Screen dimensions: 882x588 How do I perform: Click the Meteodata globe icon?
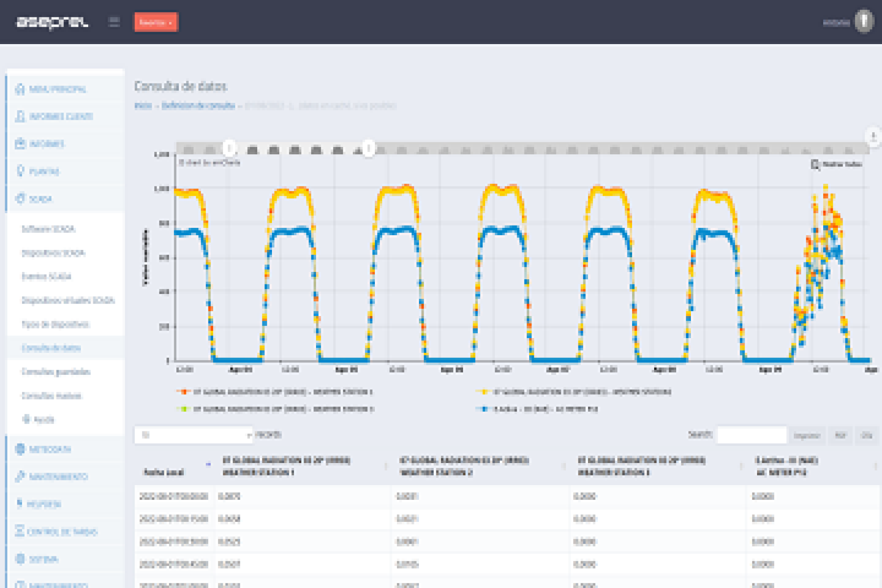(x=20, y=449)
